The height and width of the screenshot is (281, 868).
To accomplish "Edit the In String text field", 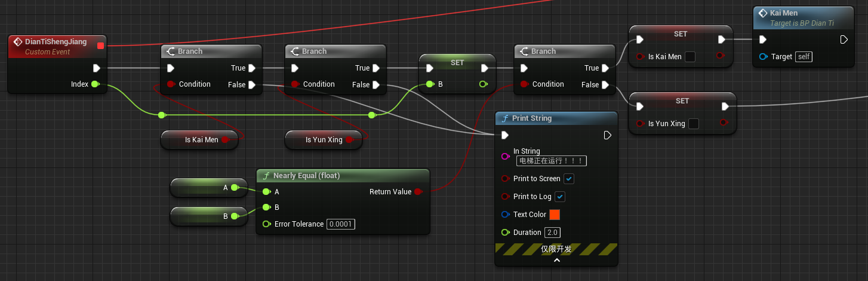I will [552, 160].
